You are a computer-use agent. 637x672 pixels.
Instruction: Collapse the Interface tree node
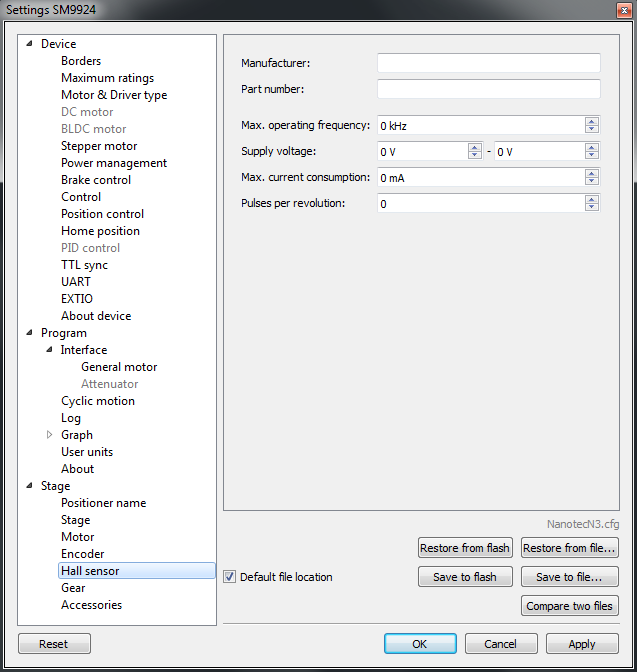click(x=50, y=350)
